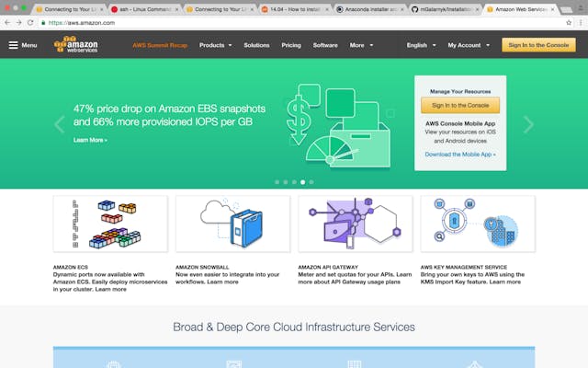Advance carousel with the right chevron
This screenshot has height=368, width=588.
pyautogui.click(x=528, y=125)
